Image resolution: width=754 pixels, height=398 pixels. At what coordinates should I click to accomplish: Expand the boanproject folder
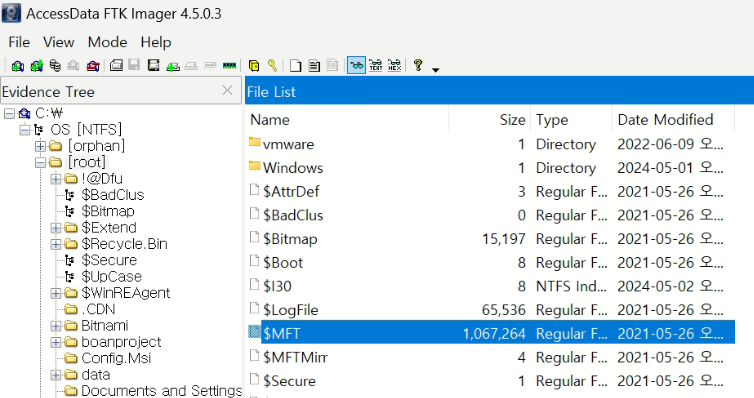[x=56, y=342]
